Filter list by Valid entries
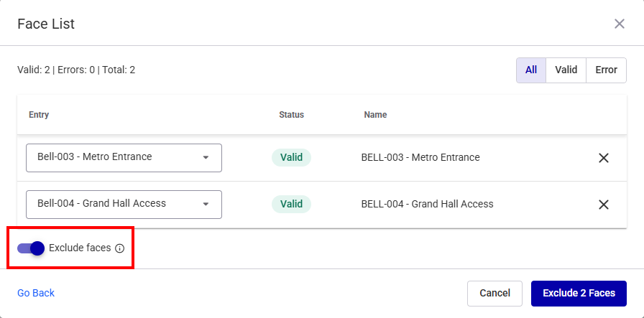Screen dimensions: 644x318 tap(566, 70)
